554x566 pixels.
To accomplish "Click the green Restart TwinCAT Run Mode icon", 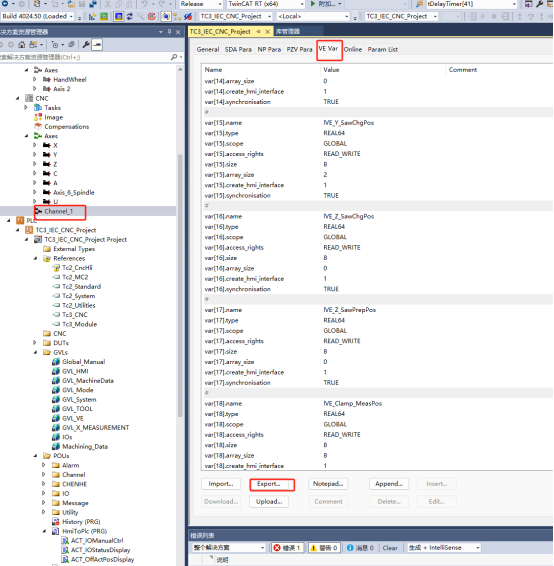I will tap(104, 17).
